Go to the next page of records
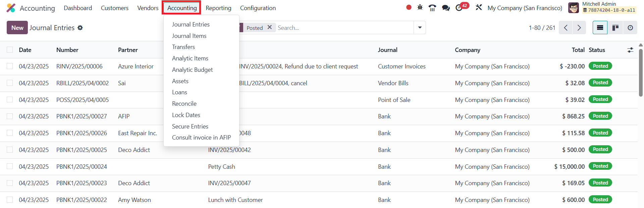The width and height of the screenshot is (644, 208). click(x=579, y=28)
